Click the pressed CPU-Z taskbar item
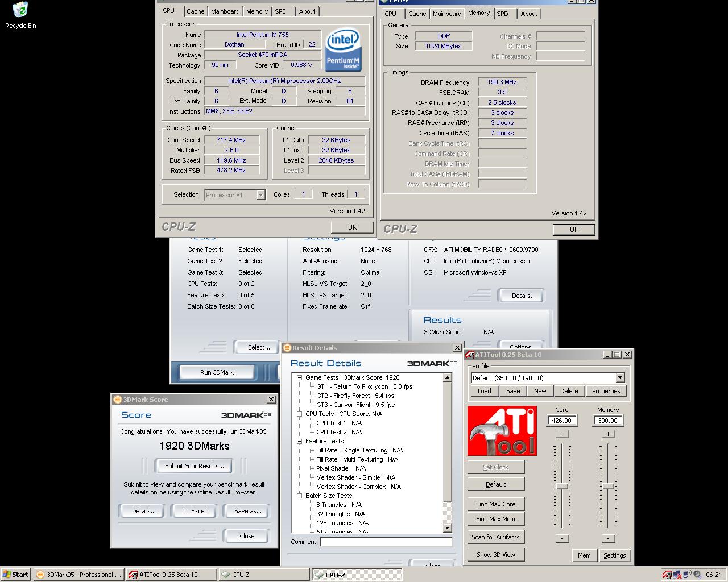 [357, 575]
